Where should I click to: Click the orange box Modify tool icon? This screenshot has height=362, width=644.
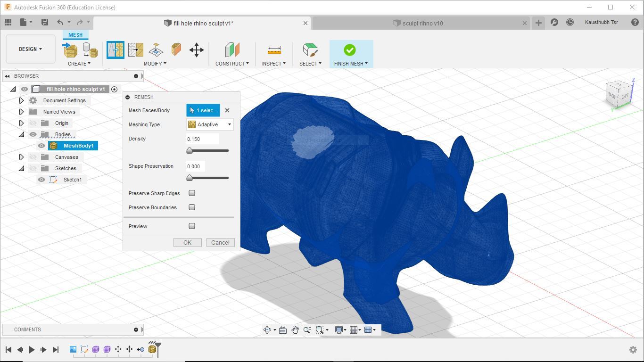[176, 49]
